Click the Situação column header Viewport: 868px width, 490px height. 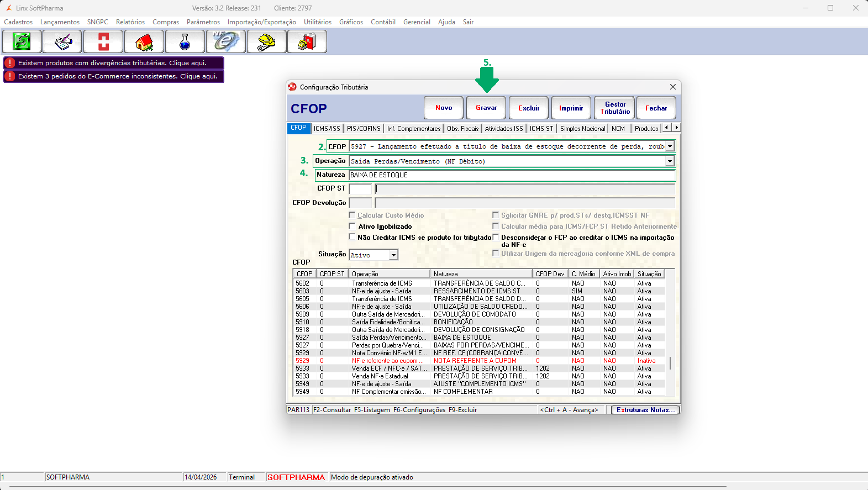tap(649, 274)
